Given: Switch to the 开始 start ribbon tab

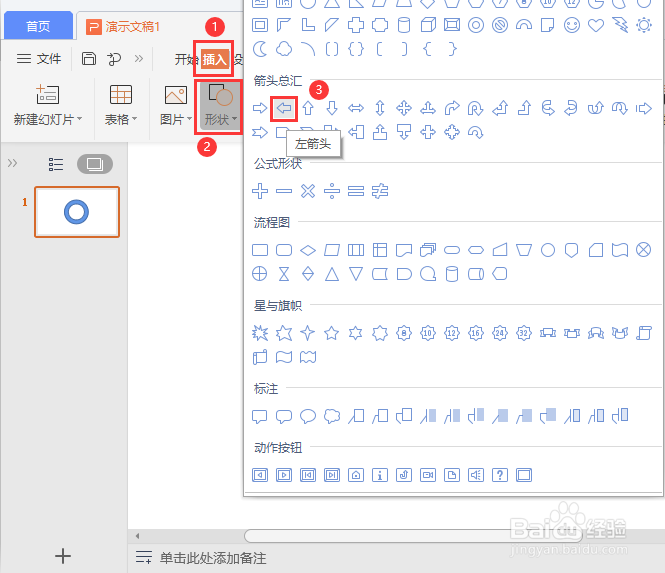Looking at the screenshot, I should coord(186,59).
